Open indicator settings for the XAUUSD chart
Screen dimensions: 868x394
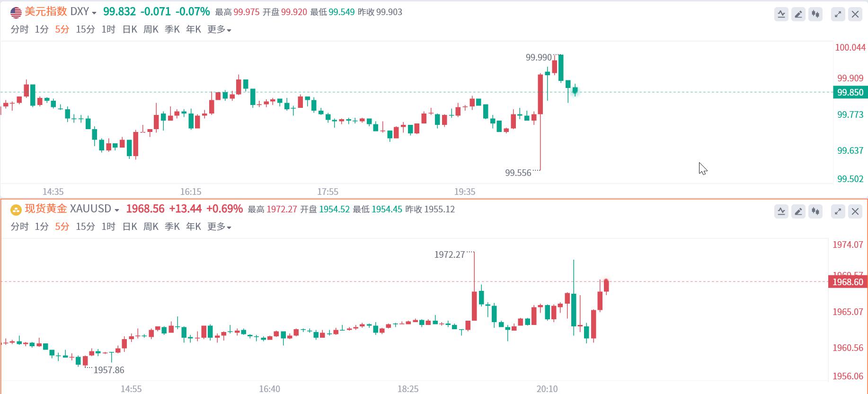coord(781,211)
